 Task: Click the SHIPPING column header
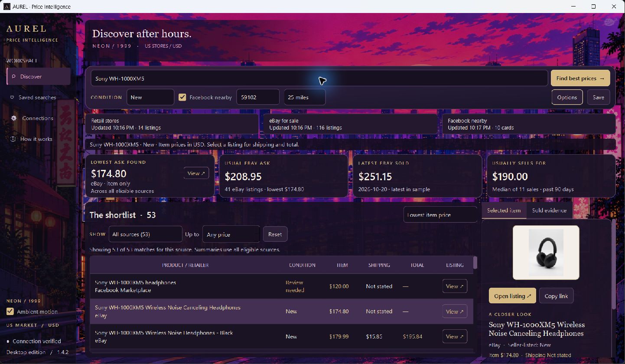click(x=379, y=265)
